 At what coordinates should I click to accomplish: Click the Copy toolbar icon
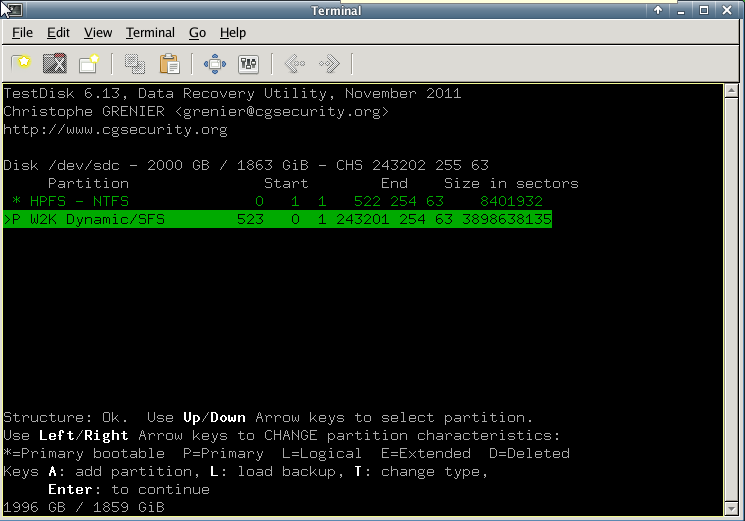135,64
